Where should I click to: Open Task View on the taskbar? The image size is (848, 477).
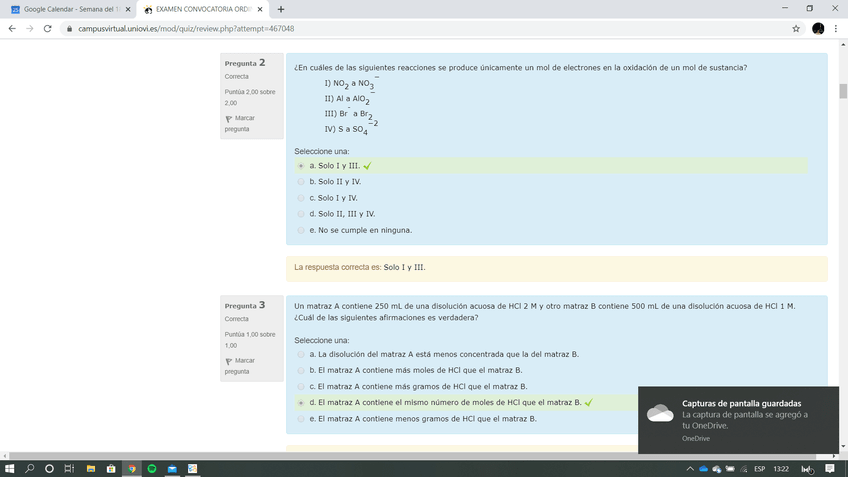click(69, 468)
